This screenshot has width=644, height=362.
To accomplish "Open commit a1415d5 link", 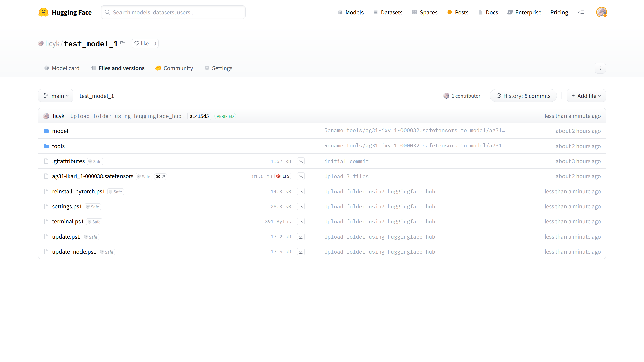I will pyautogui.click(x=199, y=116).
